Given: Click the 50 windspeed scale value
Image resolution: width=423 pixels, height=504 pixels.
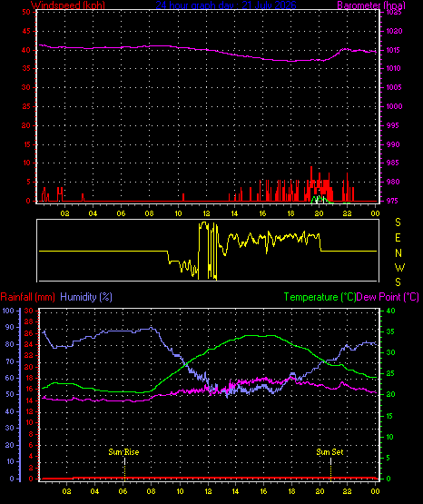Looking at the screenshot, I should pyautogui.click(x=26, y=12).
